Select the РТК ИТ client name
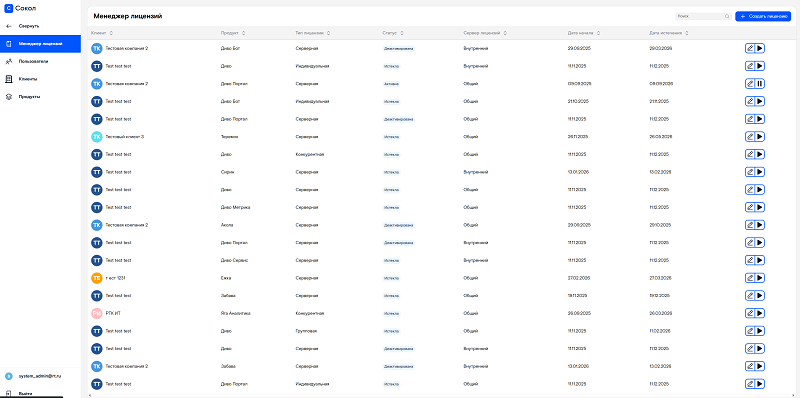The height and width of the screenshot is (398, 800). click(x=113, y=313)
